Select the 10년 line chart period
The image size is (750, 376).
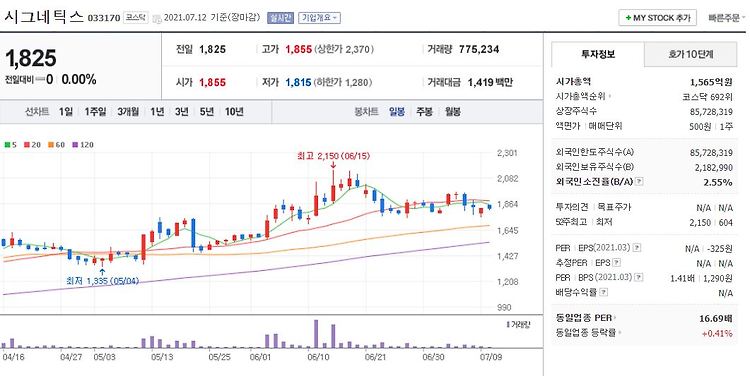pyautogui.click(x=234, y=112)
